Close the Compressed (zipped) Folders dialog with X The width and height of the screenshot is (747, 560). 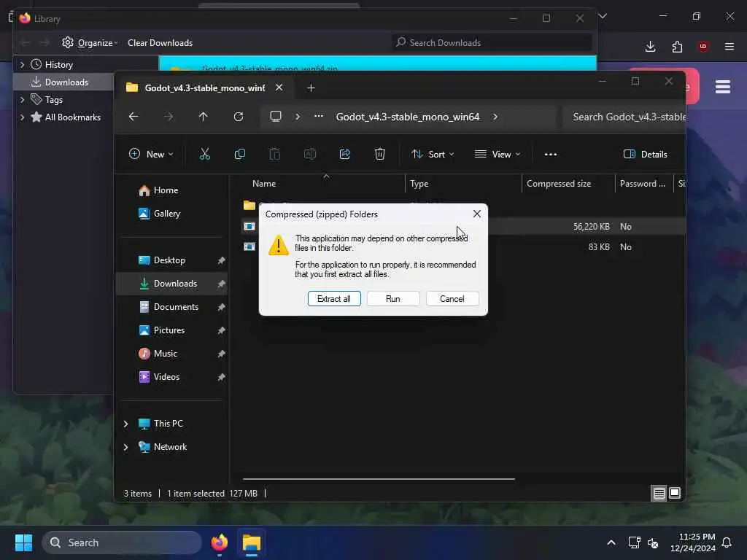coord(477,214)
